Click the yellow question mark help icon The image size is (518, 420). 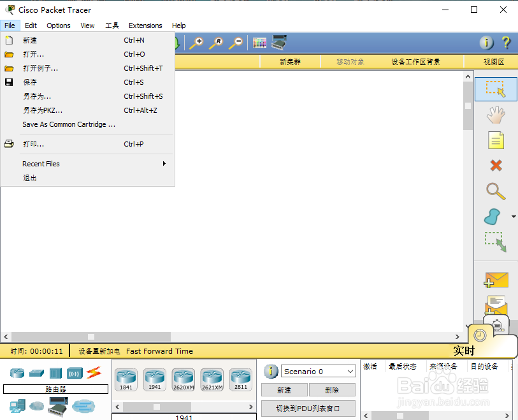click(506, 43)
